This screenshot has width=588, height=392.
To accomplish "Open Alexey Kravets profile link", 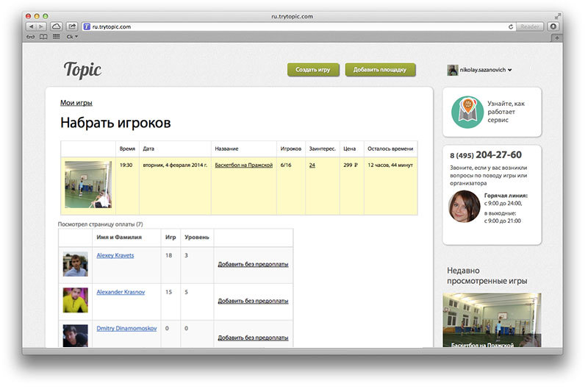I will pos(115,255).
